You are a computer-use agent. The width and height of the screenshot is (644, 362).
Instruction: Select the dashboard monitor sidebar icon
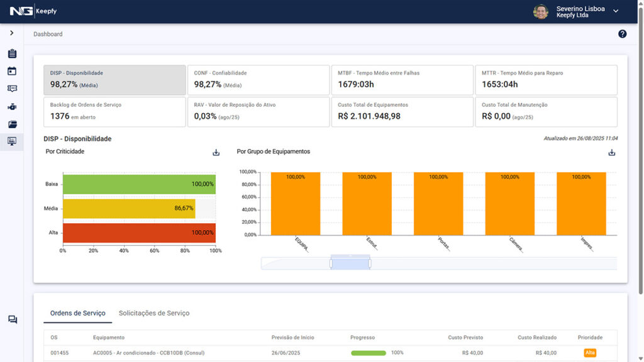click(x=12, y=141)
